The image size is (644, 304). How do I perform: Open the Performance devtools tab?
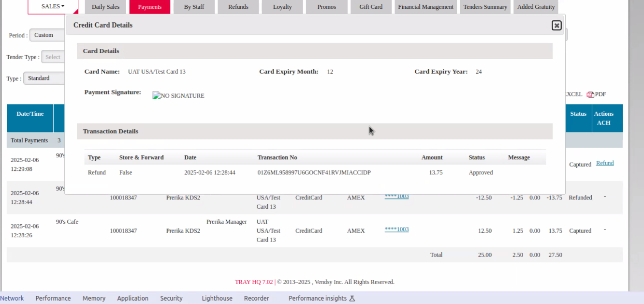53,298
